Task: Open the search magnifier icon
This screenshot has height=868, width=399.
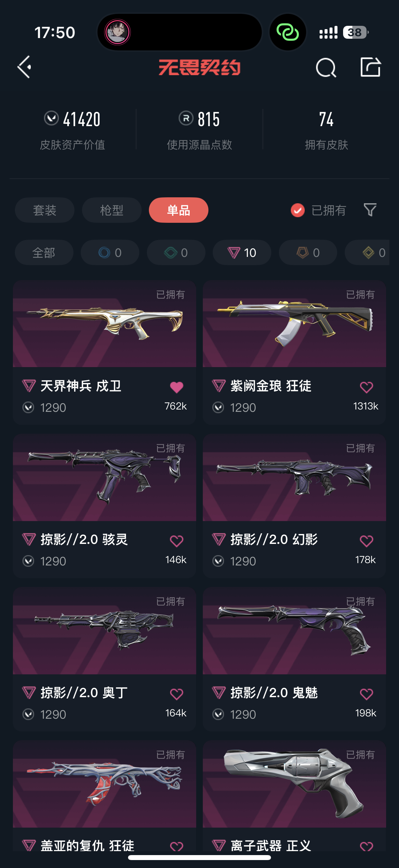Action: pyautogui.click(x=326, y=68)
